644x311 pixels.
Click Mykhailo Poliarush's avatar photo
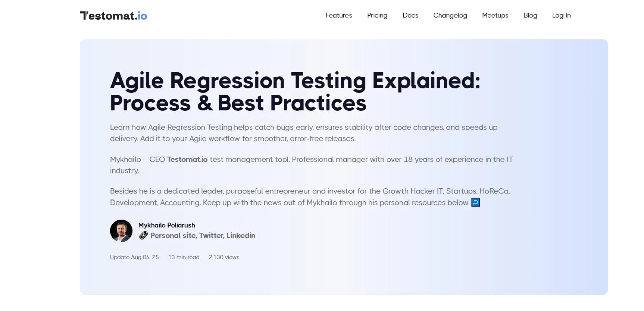coord(121,230)
